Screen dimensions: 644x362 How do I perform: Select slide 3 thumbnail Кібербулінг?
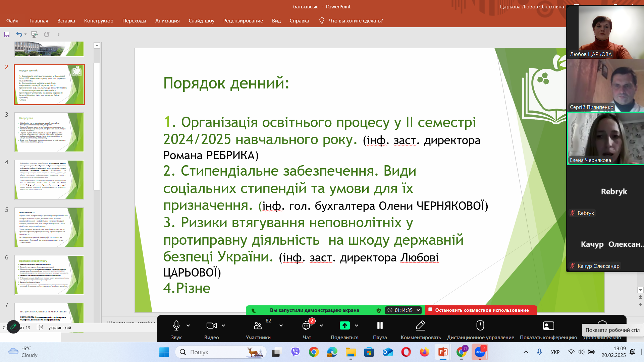click(49, 132)
